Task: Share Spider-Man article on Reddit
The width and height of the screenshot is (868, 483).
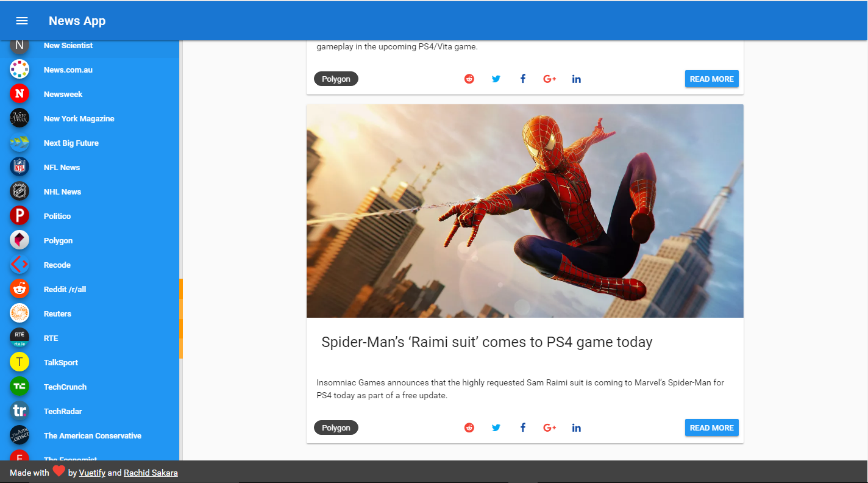Action: point(469,428)
